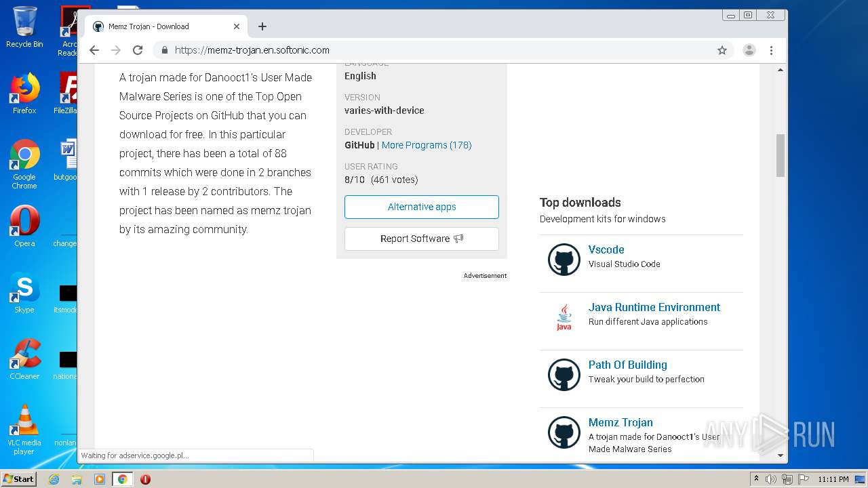Click the Report Software button
The image size is (868, 488).
pyautogui.click(x=422, y=239)
